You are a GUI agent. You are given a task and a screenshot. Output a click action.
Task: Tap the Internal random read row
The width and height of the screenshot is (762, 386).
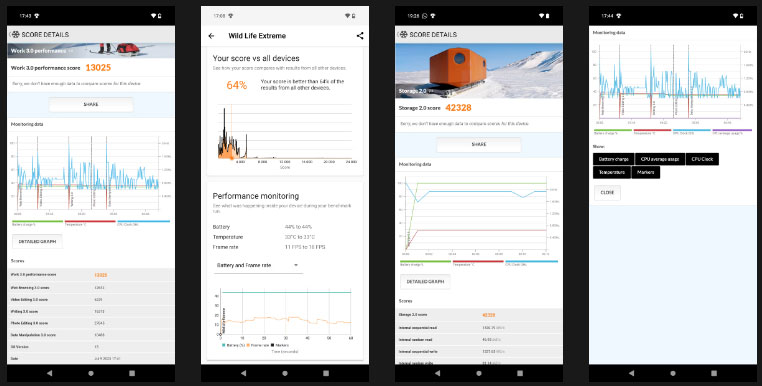(479, 339)
